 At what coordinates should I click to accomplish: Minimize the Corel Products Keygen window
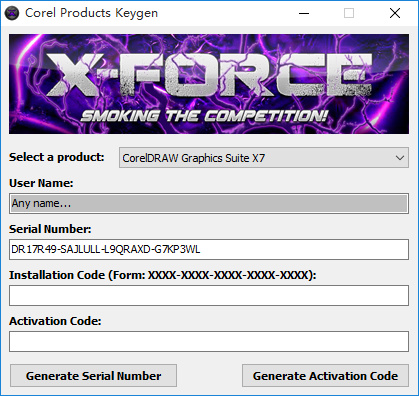304,13
